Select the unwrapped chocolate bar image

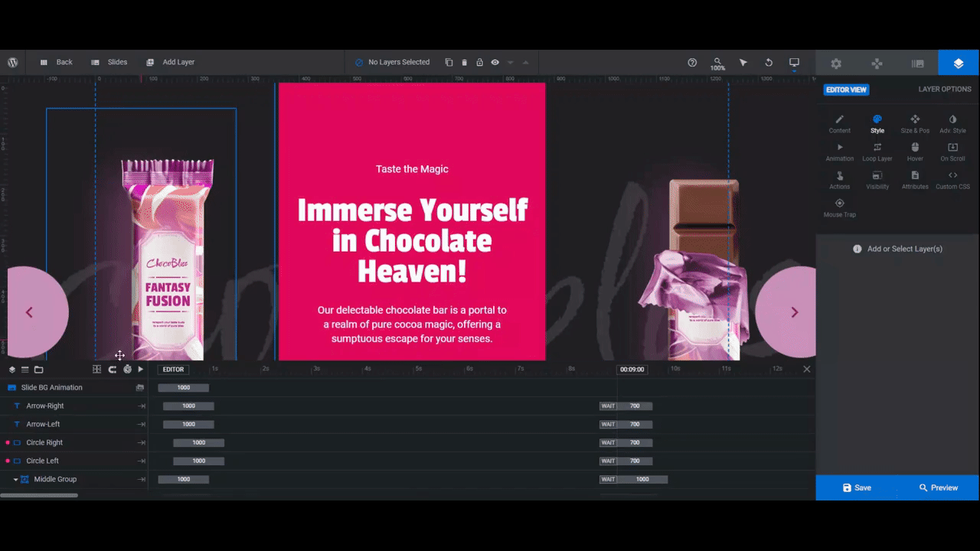pyautogui.click(x=694, y=269)
